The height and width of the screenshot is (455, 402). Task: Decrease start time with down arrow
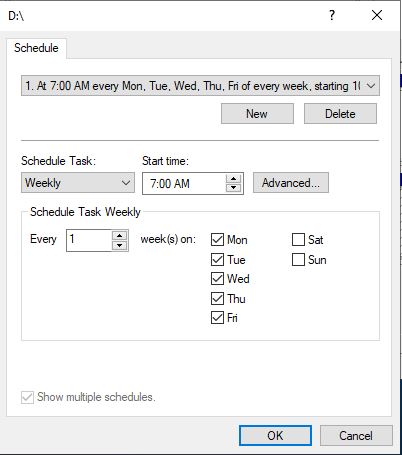coord(233,188)
